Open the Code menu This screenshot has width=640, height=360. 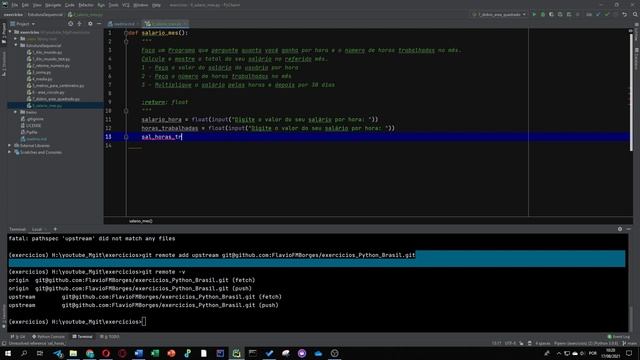(70, 5)
